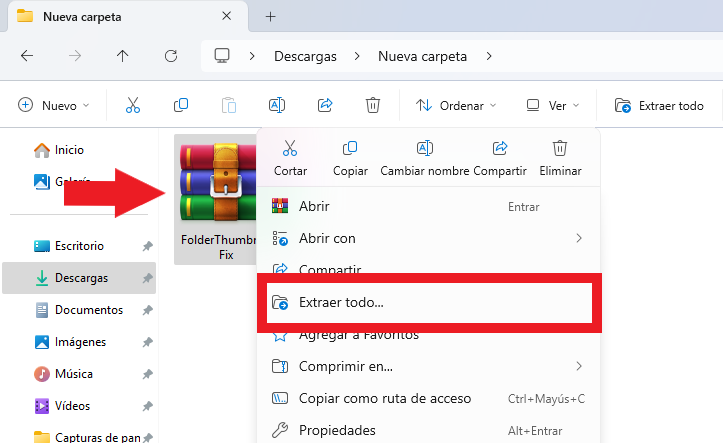723x443 pixels.
Task: Expand chevron after Nueva carpeta breadcrumb
Action: [489, 56]
